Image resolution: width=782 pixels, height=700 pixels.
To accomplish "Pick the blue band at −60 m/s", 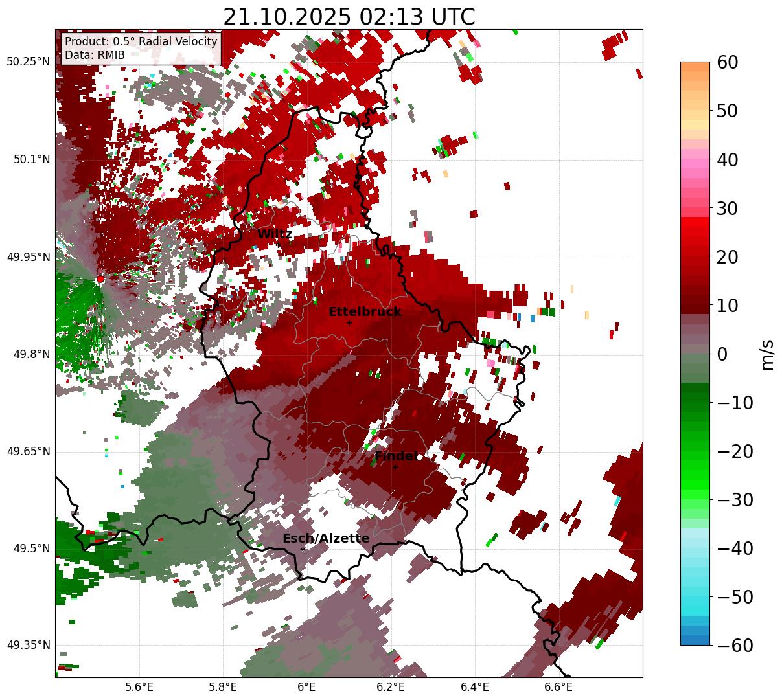I will point(695,640).
